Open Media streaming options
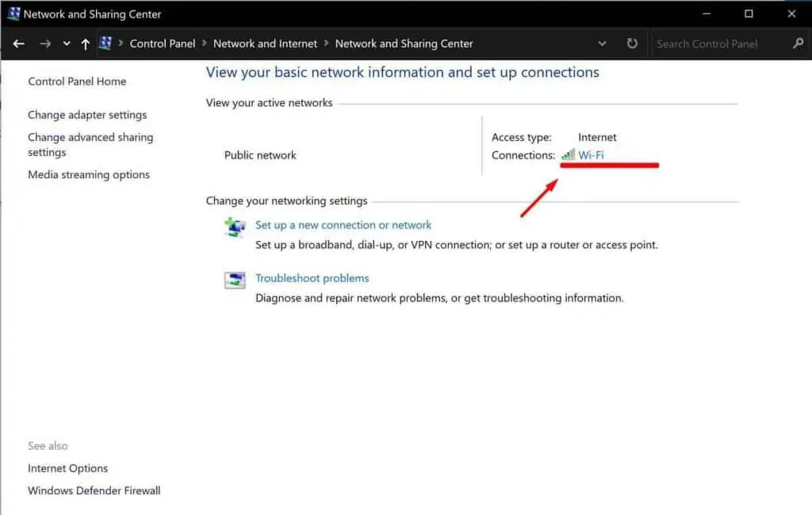 point(88,174)
